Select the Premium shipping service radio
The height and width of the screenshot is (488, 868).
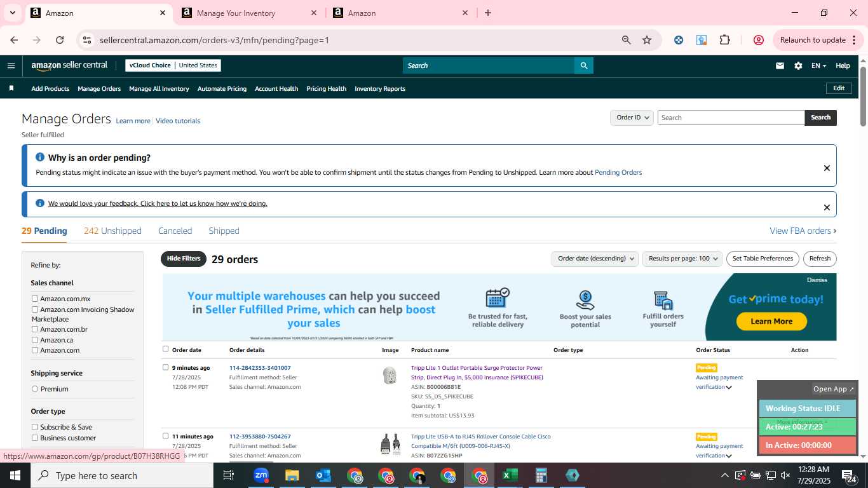click(x=35, y=389)
